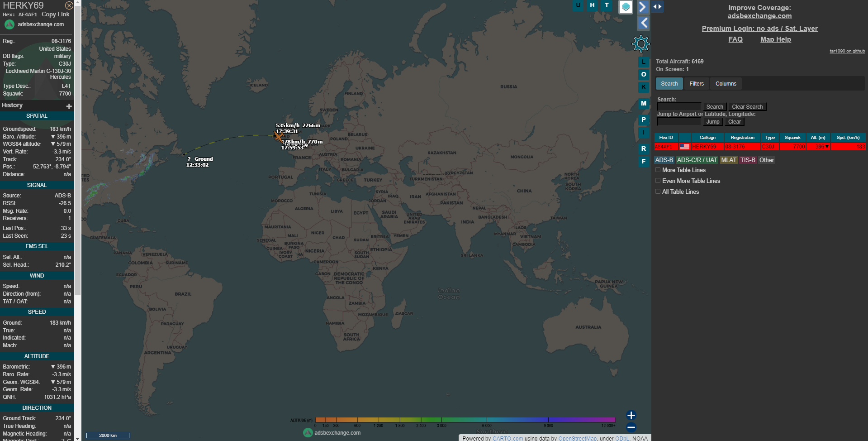Screen dimensions: 868x441
Task: Expand the History section plus icon
Action: tap(69, 106)
